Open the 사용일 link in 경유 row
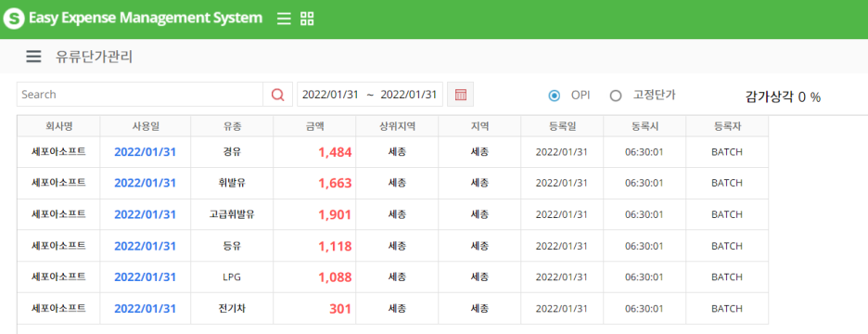Viewport: 868px width, 334px height. click(145, 152)
